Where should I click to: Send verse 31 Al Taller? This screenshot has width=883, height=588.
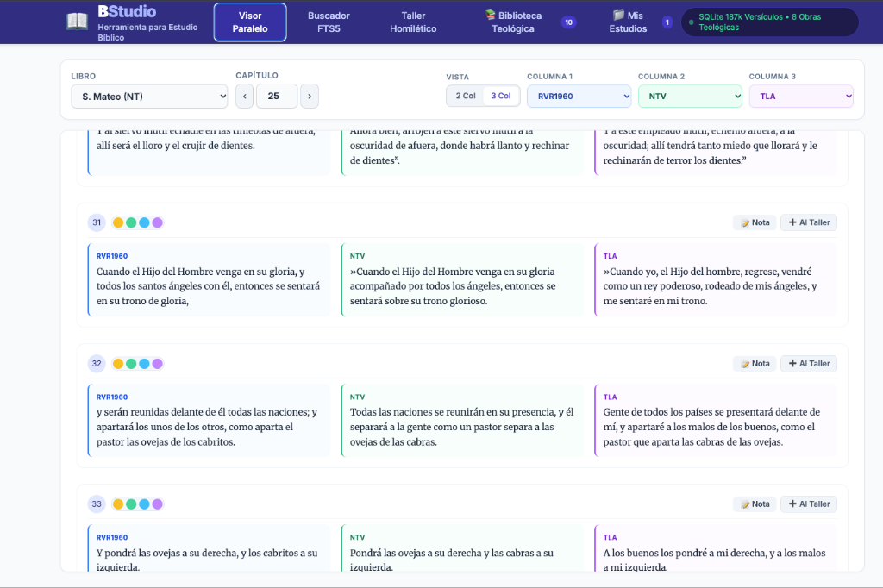[809, 222]
